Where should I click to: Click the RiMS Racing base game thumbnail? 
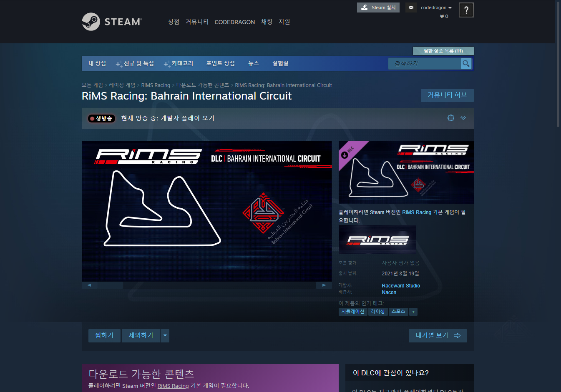[377, 240]
